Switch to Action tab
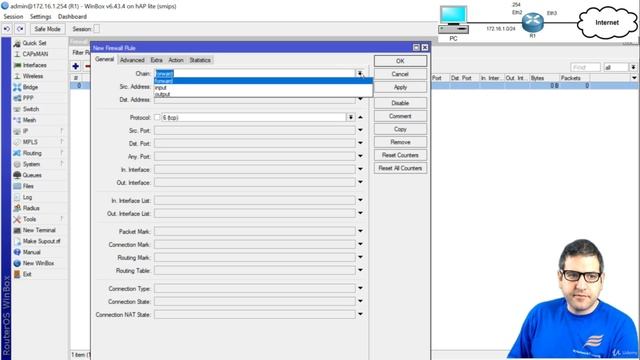The image size is (640, 360). click(x=176, y=60)
